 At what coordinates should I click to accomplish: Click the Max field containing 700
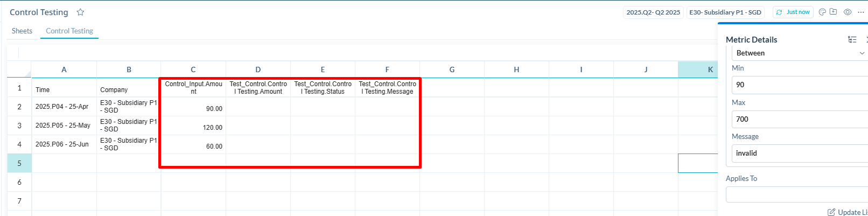point(800,119)
